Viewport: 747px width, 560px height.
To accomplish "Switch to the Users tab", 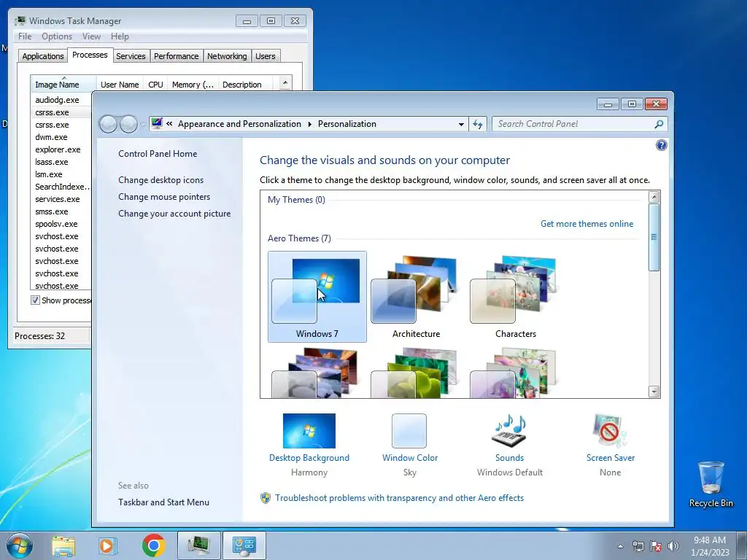I will pyautogui.click(x=266, y=56).
